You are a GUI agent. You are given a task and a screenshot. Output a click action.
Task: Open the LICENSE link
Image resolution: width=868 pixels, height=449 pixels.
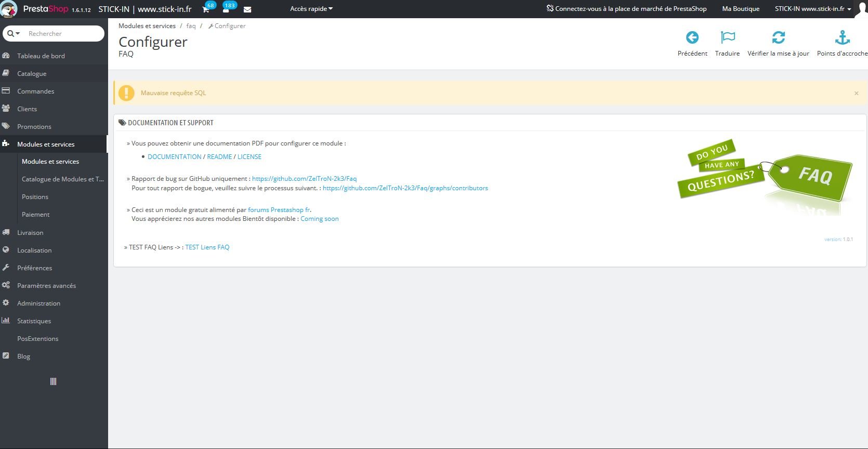click(249, 156)
